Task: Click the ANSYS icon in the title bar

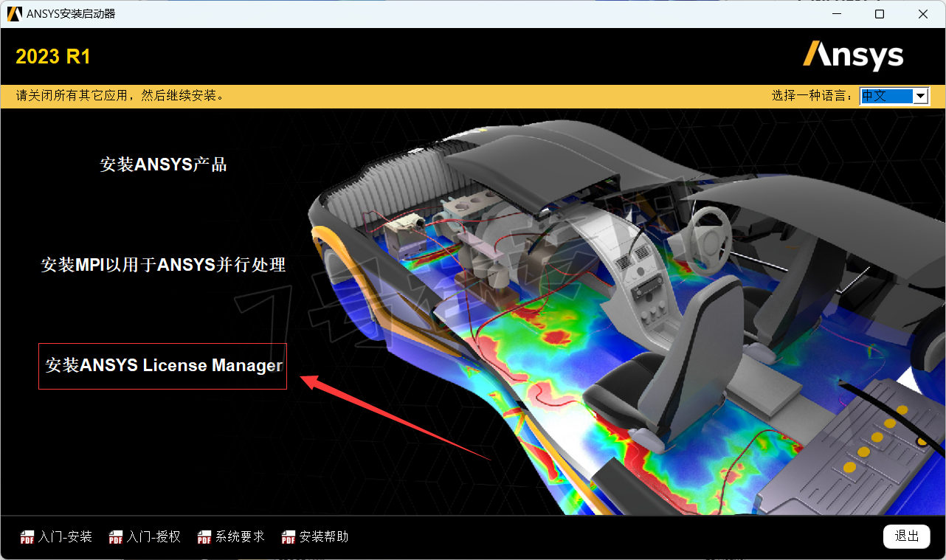Action: click(15, 14)
